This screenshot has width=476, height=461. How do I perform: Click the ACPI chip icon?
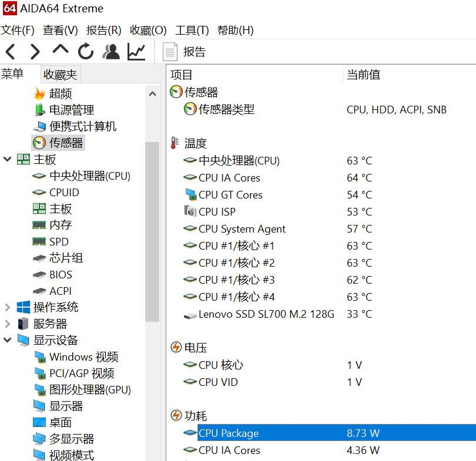point(39,291)
